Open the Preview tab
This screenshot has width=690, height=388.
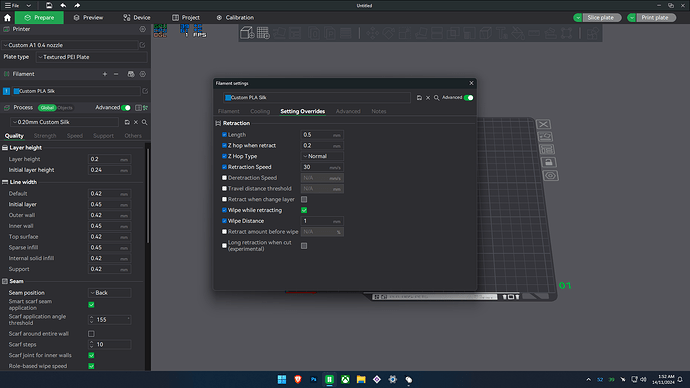point(88,18)
